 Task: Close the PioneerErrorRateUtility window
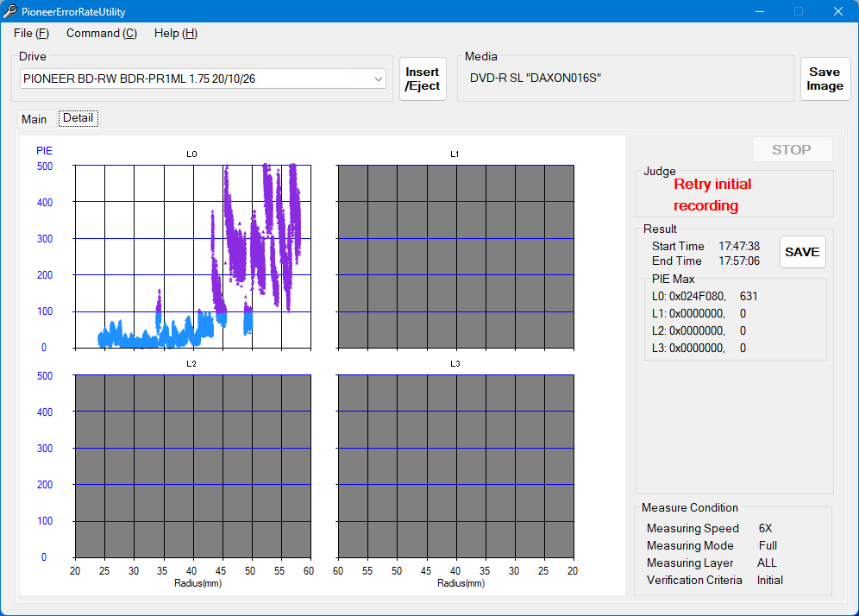tap(838, 11)
